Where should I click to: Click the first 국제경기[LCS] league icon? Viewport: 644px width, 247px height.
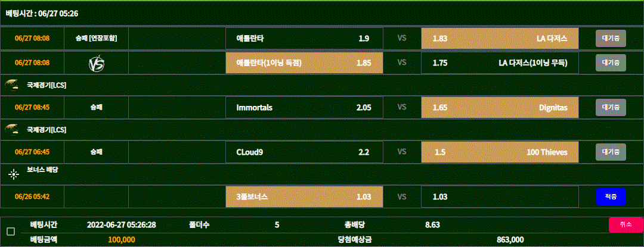click(x=11, y=85)
